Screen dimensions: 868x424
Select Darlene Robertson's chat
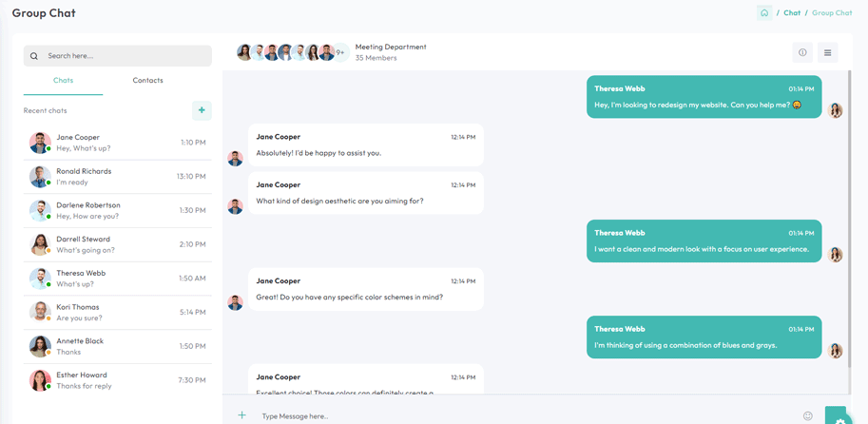[118, 211]
